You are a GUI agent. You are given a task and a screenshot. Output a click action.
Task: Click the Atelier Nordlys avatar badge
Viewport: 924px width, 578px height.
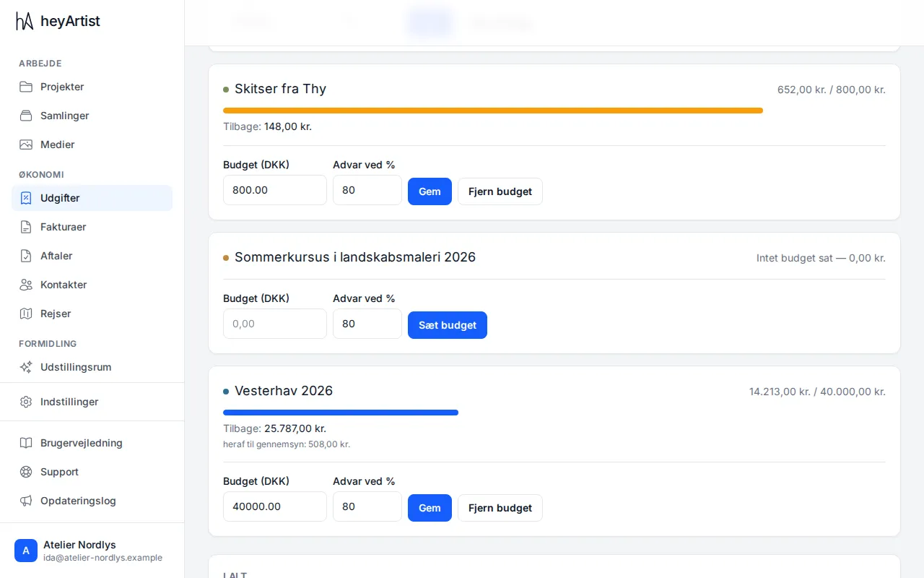click(26, 551)
